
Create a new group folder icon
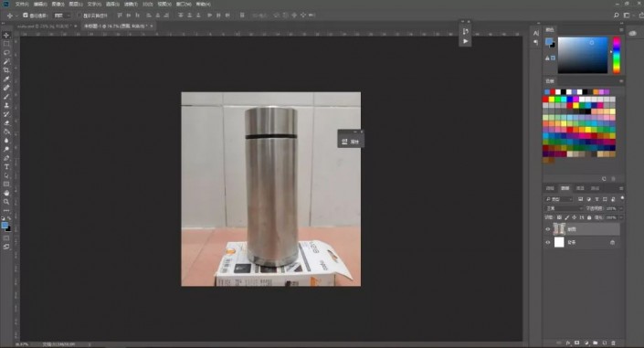[x=595, y=343]
